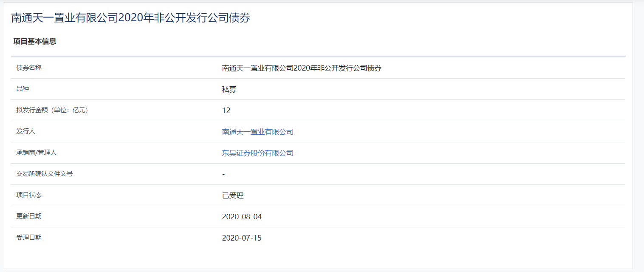Click the large page title heading

point(131,18)
